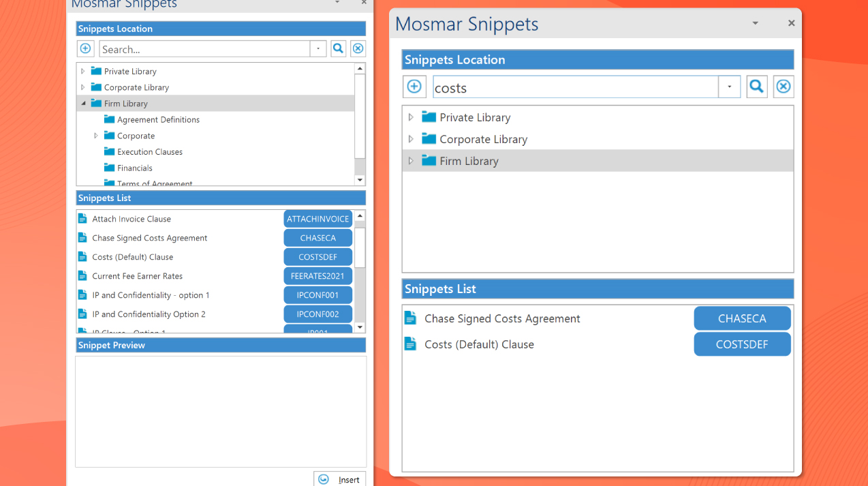This screenshot has height=486, width=868.
Task: Click the Insert button
Action: (x=340, y=479)
